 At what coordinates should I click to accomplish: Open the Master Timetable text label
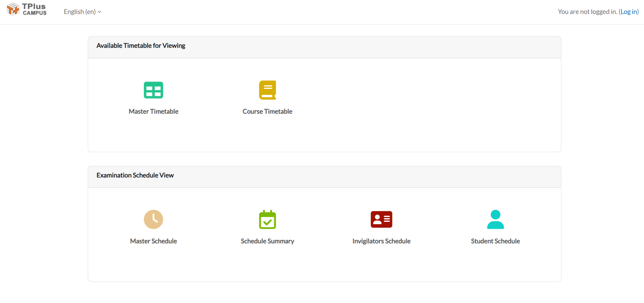tap(153, 112)
